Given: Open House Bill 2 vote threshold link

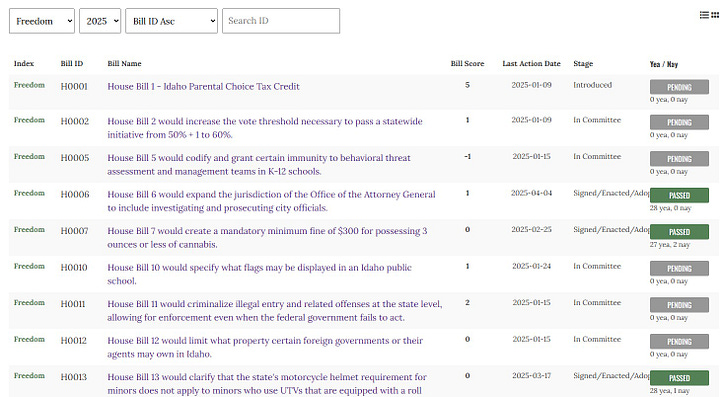Looking at the screenshot, I should point(265,128).
